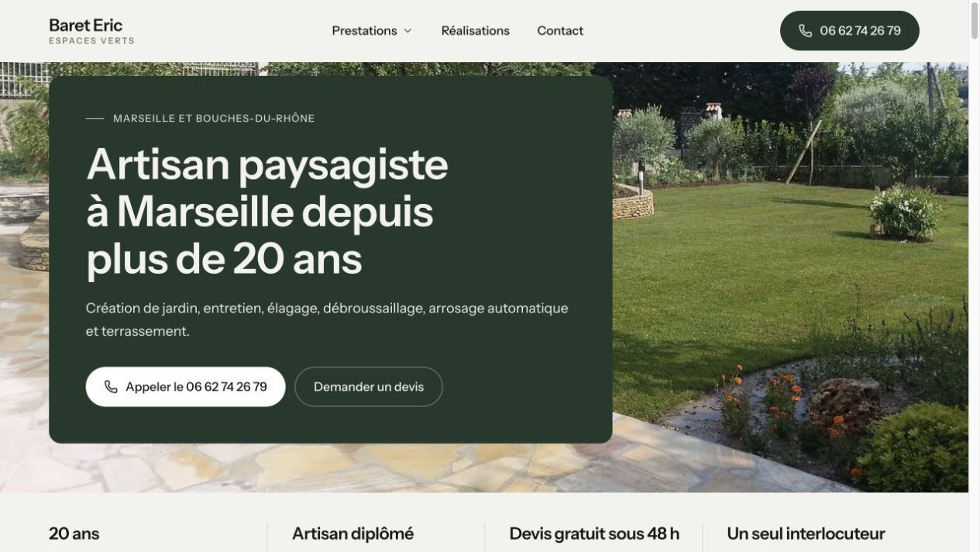Click the Création de jardin description text

(x=327, y=319)
